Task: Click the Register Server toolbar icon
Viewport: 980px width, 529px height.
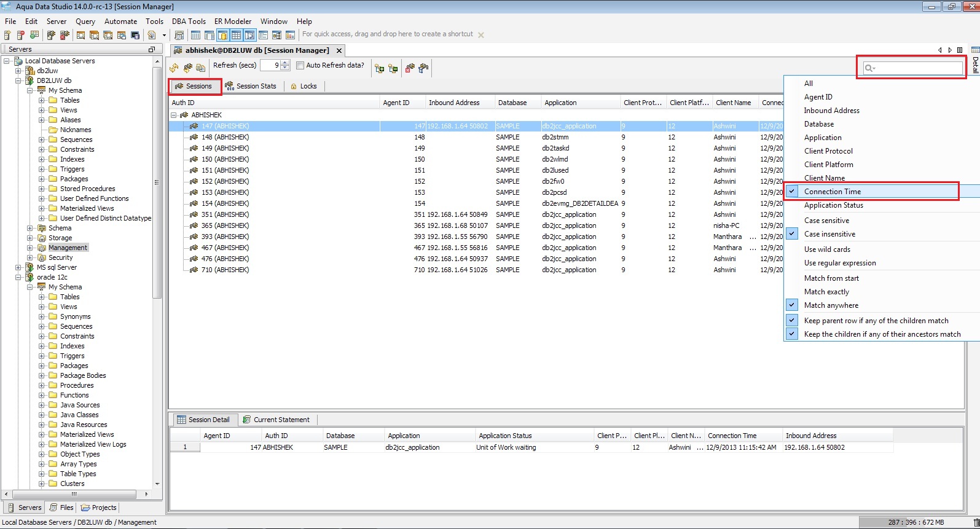Action: (7, 35)
